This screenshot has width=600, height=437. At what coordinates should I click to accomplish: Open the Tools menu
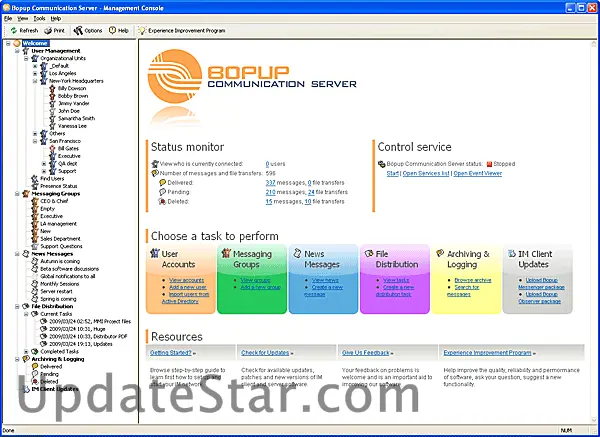click(39, 18)
